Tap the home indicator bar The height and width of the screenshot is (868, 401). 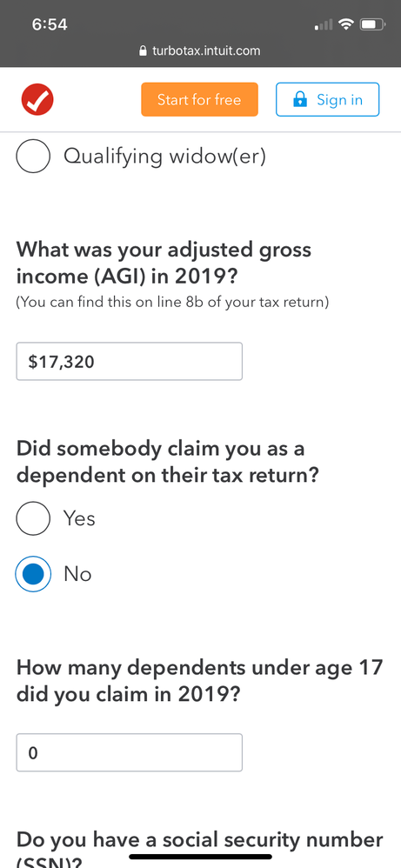pyautogui.click(x=200, y=857)
